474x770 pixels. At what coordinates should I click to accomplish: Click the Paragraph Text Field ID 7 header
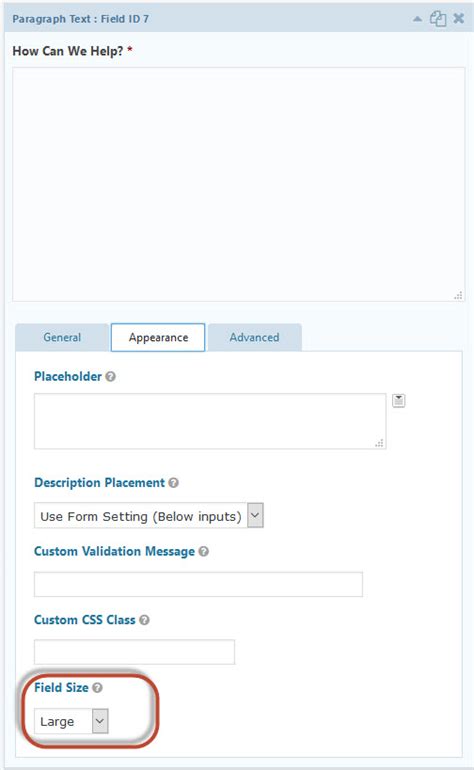point(81,19)
